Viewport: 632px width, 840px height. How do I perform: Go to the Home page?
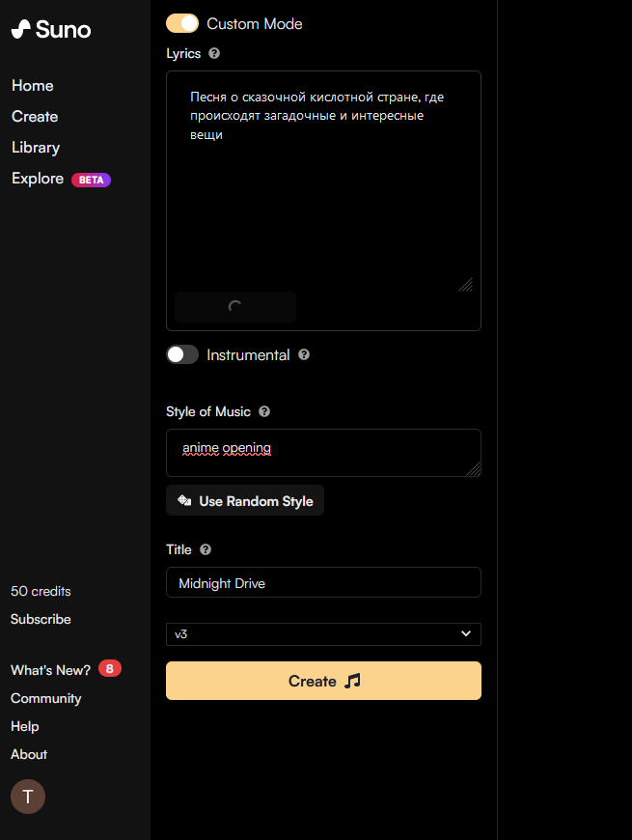point(33,86)
